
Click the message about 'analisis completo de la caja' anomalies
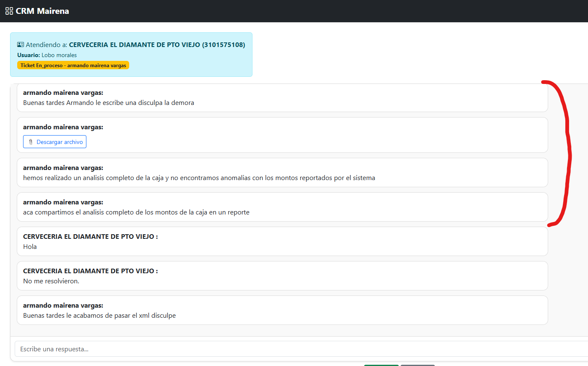(x=199, y=178)
